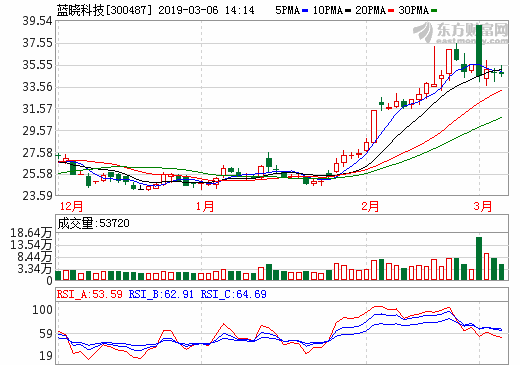Click the green 30PMA legend swatch

coord(434,11)
